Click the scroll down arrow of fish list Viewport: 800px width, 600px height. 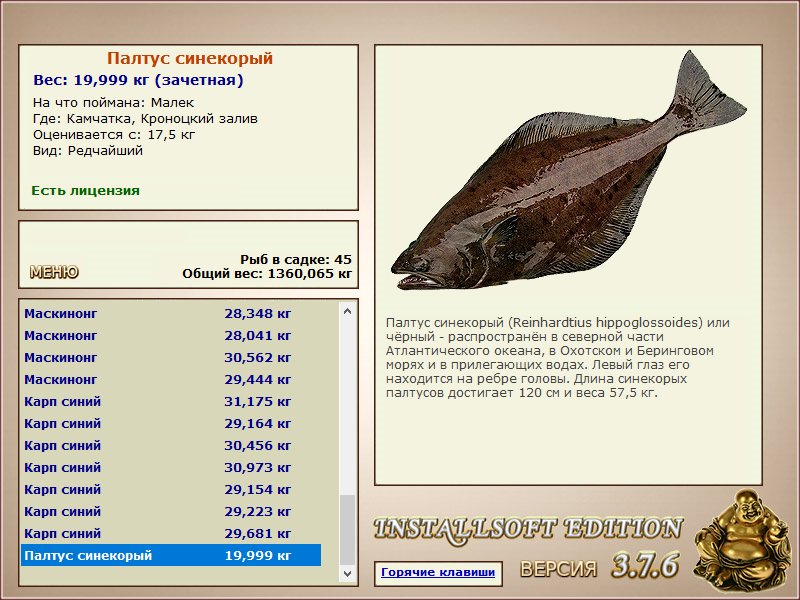point(347,573)
